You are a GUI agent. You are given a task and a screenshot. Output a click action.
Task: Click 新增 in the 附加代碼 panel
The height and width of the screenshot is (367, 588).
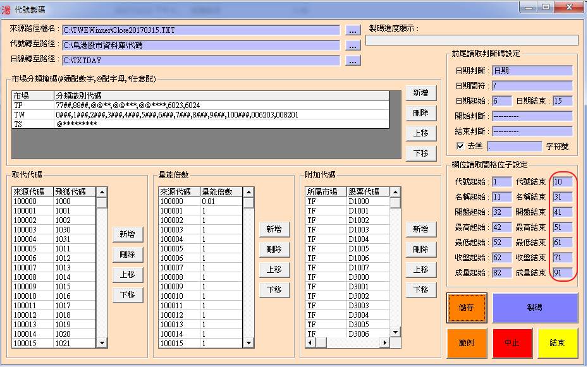pyautogui.click(x=420, y=229)
